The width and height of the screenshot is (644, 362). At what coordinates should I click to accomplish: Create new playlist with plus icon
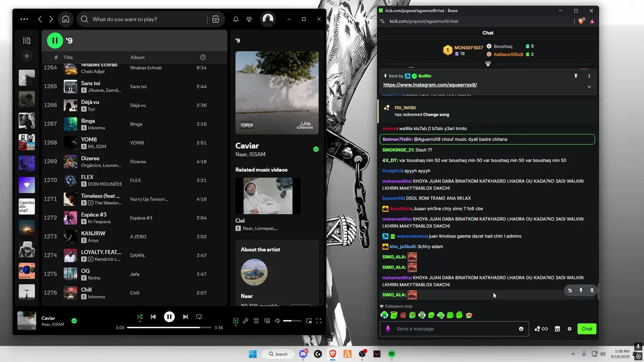[27, 56]
